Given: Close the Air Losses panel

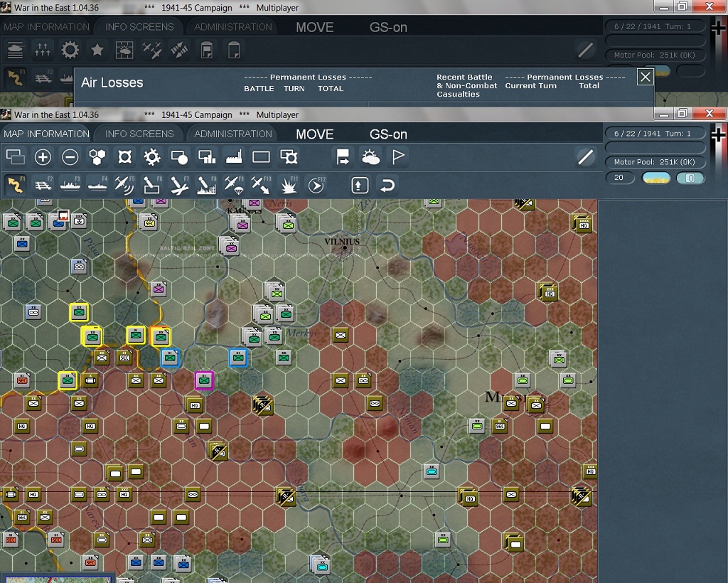Looking at the screenshot, I should point(646,77).
